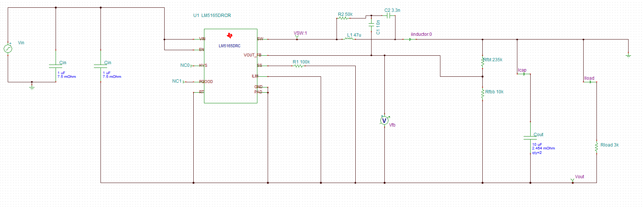The width and height of the screenshot is (644, 207).
Task: Click the PAD pin on U1
Action: coord(258,92)
